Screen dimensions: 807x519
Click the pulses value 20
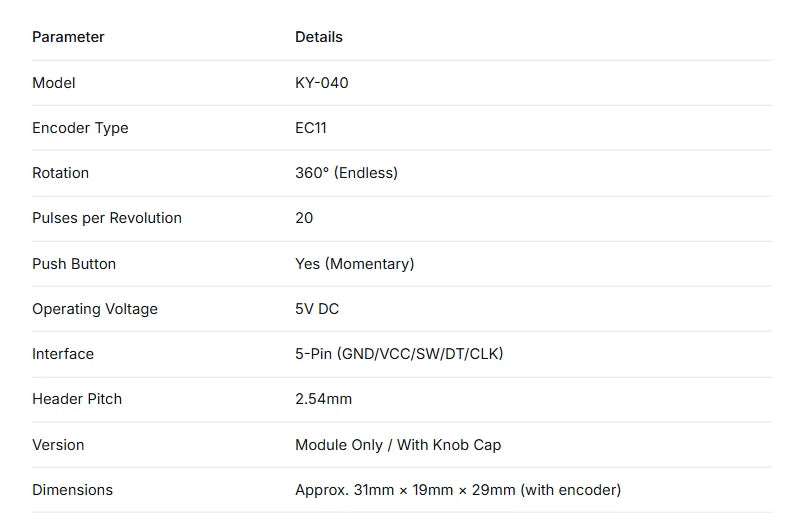(x=304, y=218)
